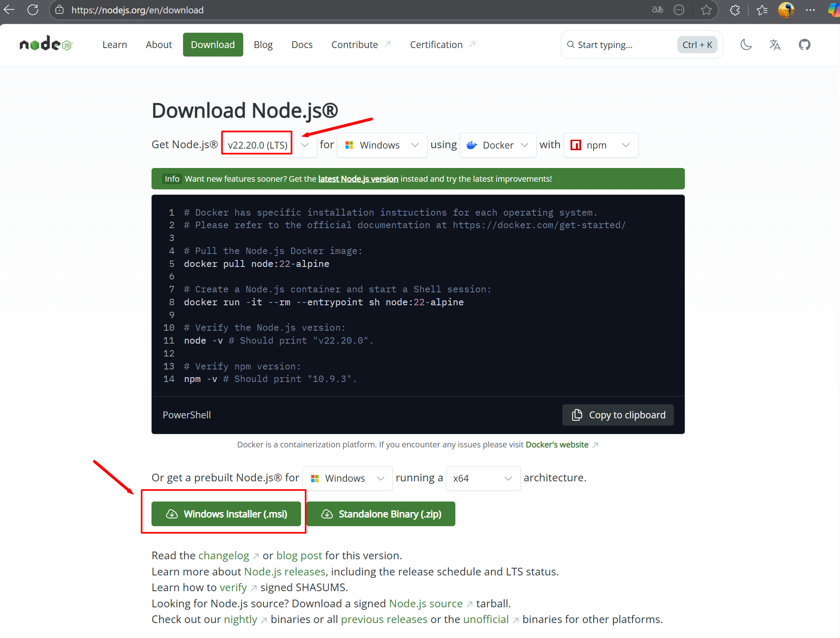Open the Node.js version dropdown v22.20.0 (LTS)

pyautogui.click(x=269, y=145)
